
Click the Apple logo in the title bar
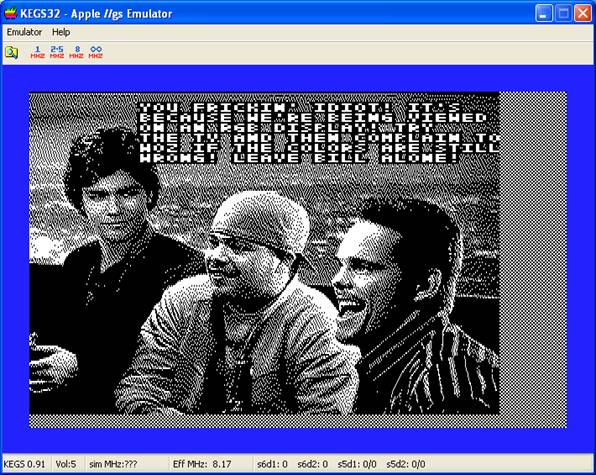[x=11, y=13]
